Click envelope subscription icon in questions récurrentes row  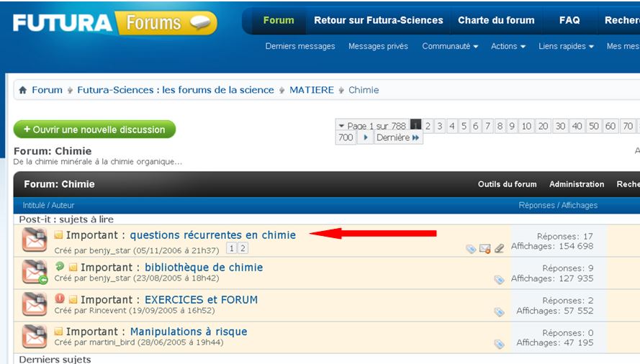click(x=485, y=248)
